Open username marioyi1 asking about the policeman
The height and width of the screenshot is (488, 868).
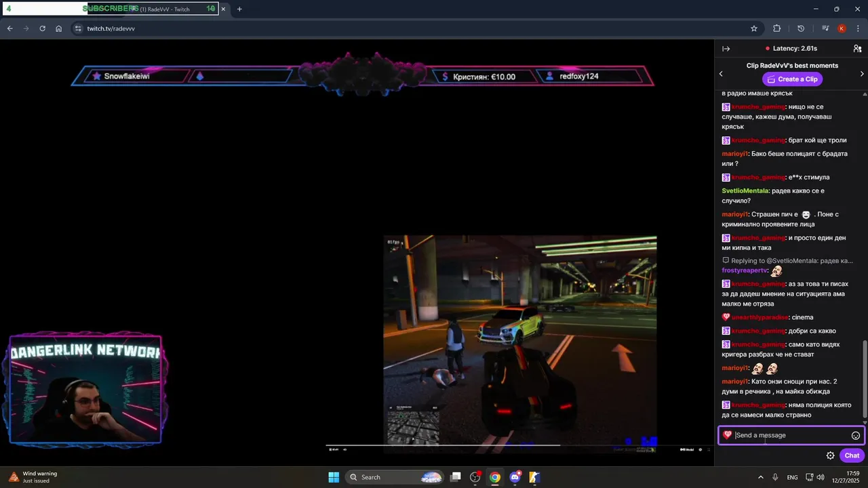tap(734, 154)
